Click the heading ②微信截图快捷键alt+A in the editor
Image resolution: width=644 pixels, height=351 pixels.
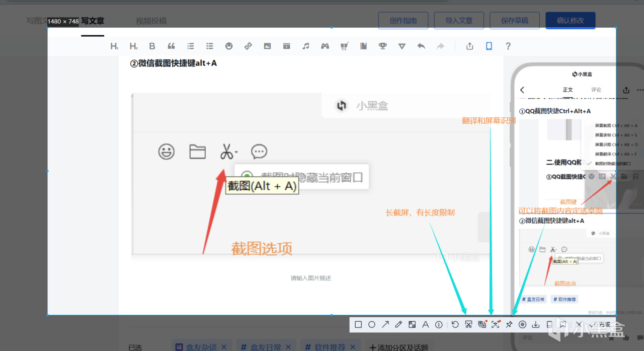pos(174,63)
